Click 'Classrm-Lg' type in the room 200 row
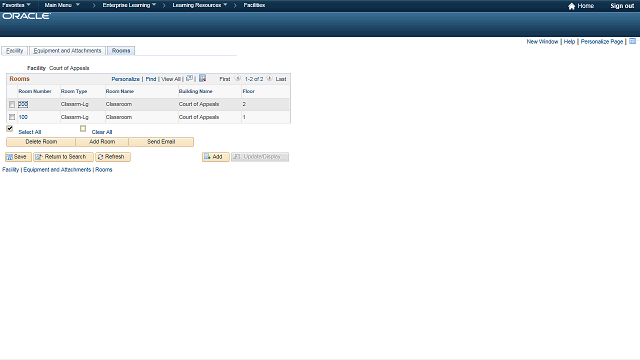The image size is (640, 360). tap(74, 104)
